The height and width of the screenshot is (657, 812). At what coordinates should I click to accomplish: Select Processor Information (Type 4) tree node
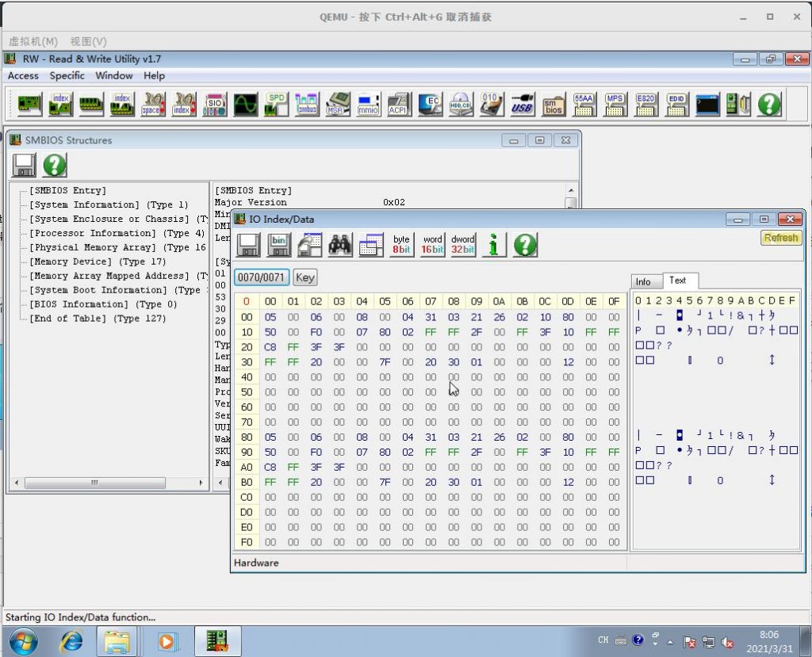117,234
